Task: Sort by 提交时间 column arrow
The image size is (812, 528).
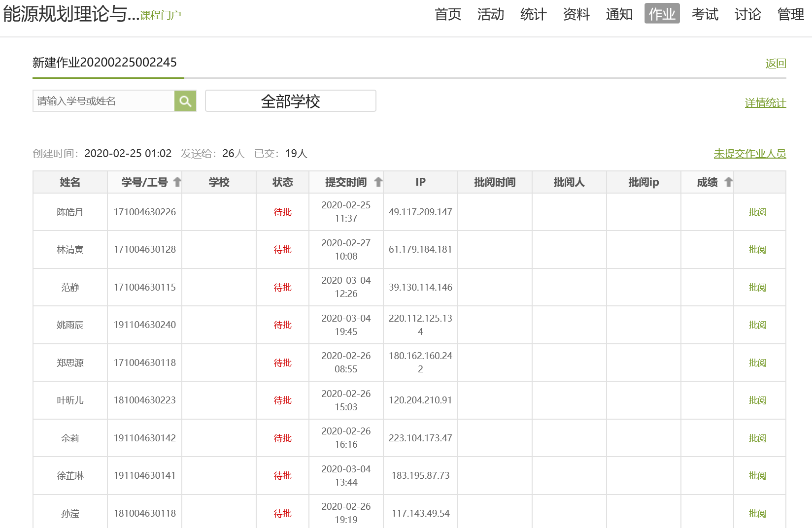Action: click(378, 182)
